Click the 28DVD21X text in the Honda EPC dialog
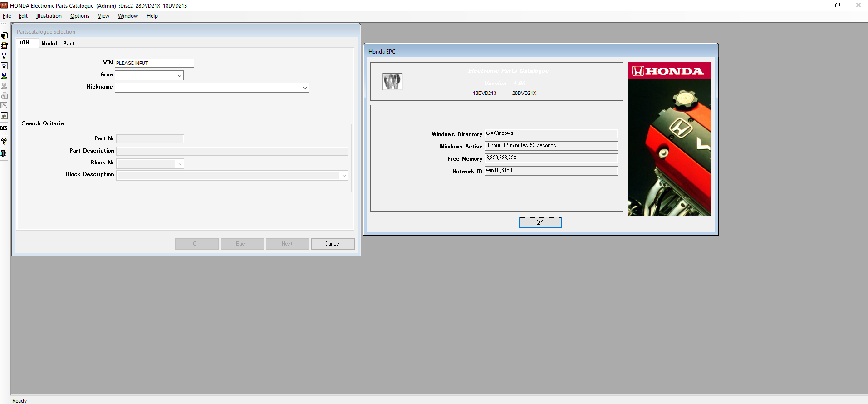 coord(524,93)
